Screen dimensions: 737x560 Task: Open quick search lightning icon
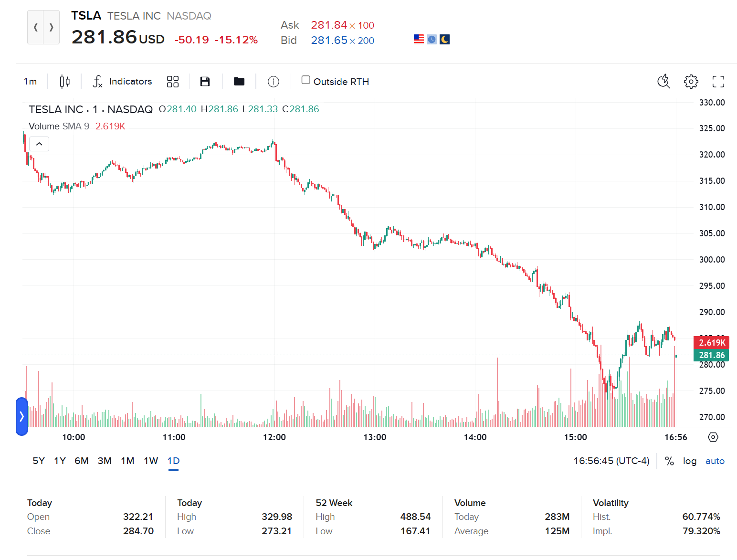click(x=663, y=82)
